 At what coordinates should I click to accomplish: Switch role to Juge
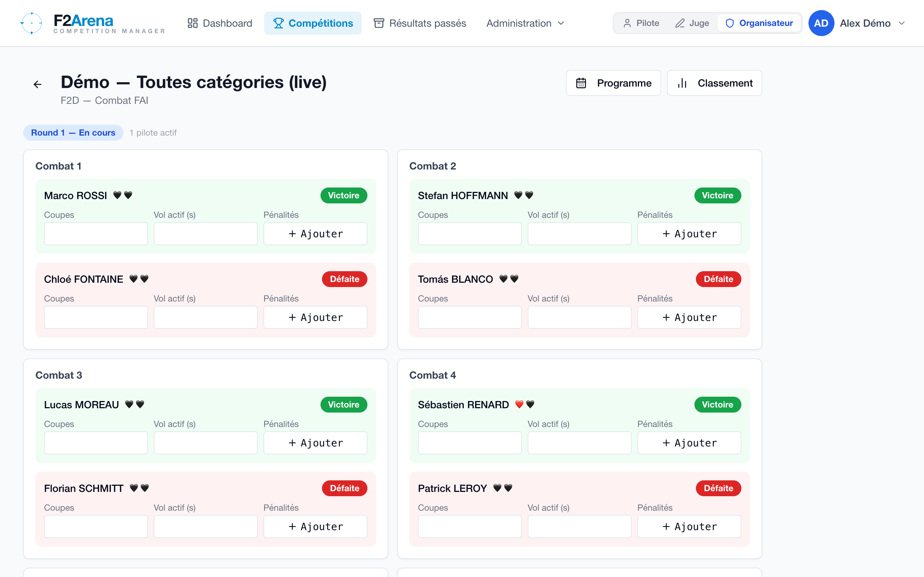coord(692,23)
